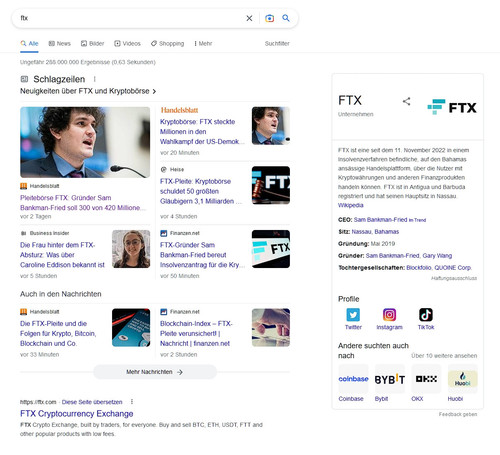Open FTX Cryptocurrency Exchange result
The height and width of the screenshot is (455, 500).
(x=77, y=414)
